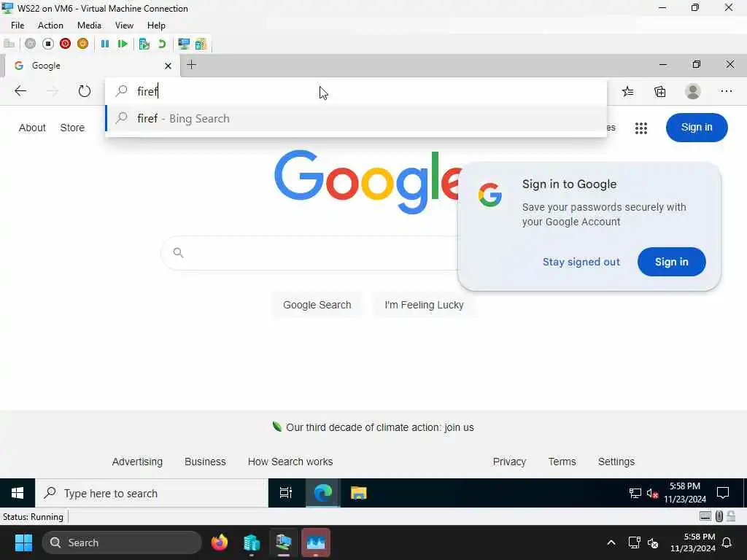Open a new browser tab
Image resolution: width=747 pixels, height=560 pixels.
point(192,65)
